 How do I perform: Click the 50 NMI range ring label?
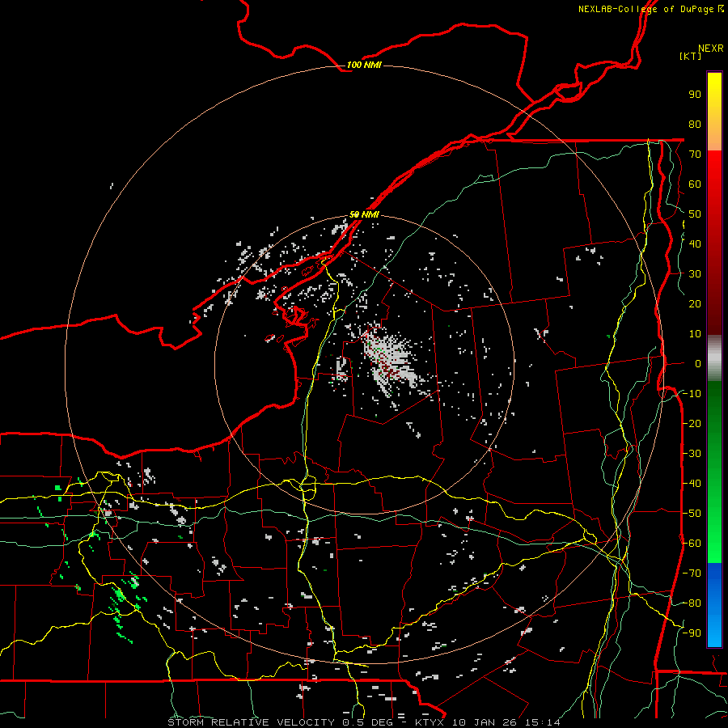coord(364,214)
